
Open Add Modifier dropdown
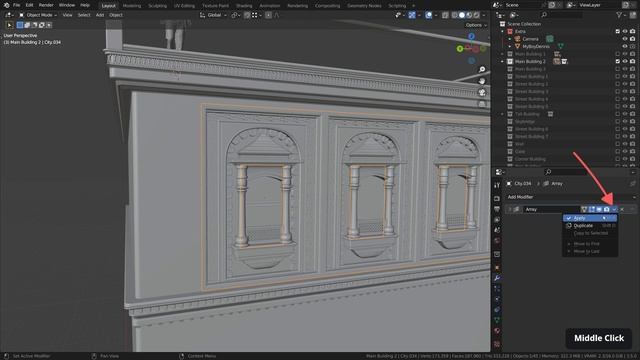click(x=571, y=197)
